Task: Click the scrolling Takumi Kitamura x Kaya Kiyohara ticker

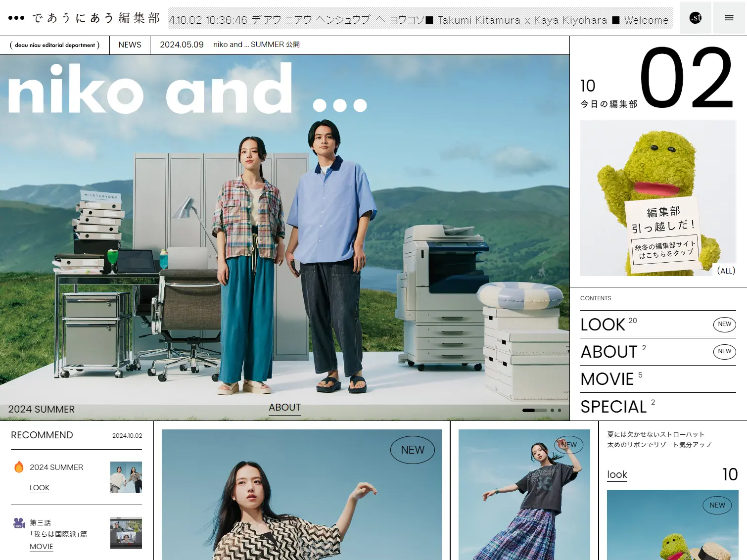Action: click(x=420, y=18)
